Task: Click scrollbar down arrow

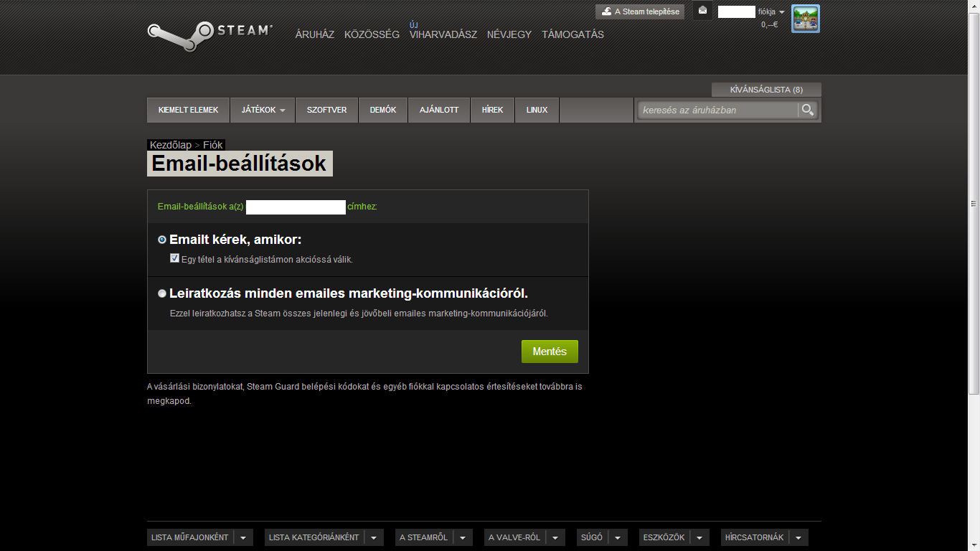Action: pos(974,545)
